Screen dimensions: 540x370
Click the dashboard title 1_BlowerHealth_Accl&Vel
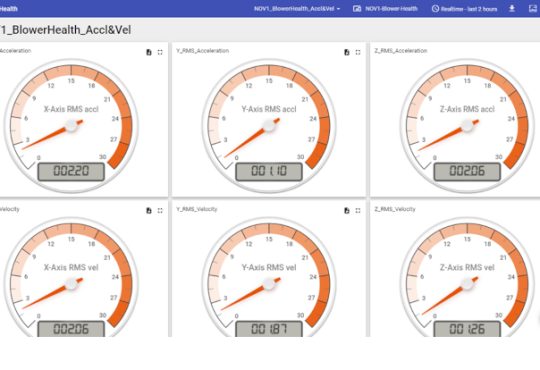click(65, 30)
